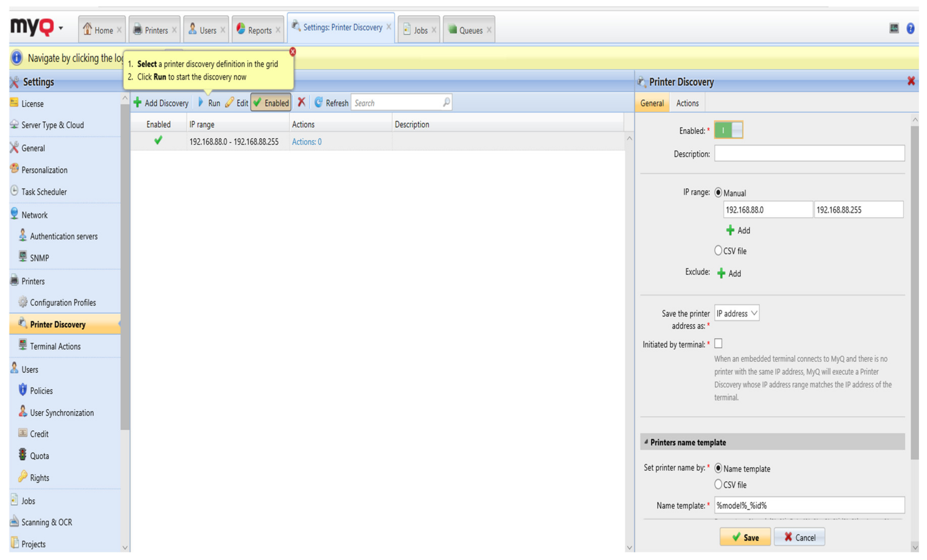Check the Initiated by terminal checkbox
927x560 pixels.
point(718,343)
